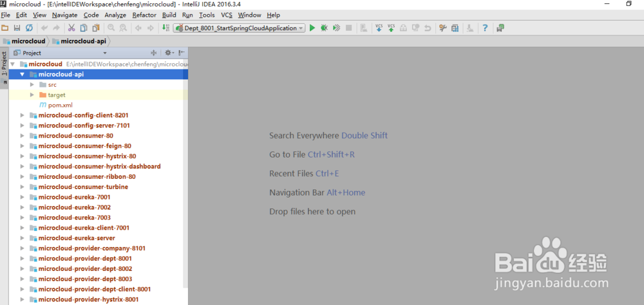The image size is (644, 305).
Task: Select microcloud-provider-company-8101 module
Action: pyautogui.click(x=91, y=248)
